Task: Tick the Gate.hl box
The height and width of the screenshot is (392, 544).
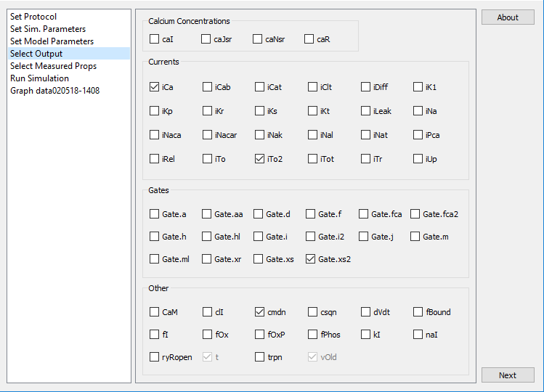Action: pyautogui.click(x=206, y=236)
